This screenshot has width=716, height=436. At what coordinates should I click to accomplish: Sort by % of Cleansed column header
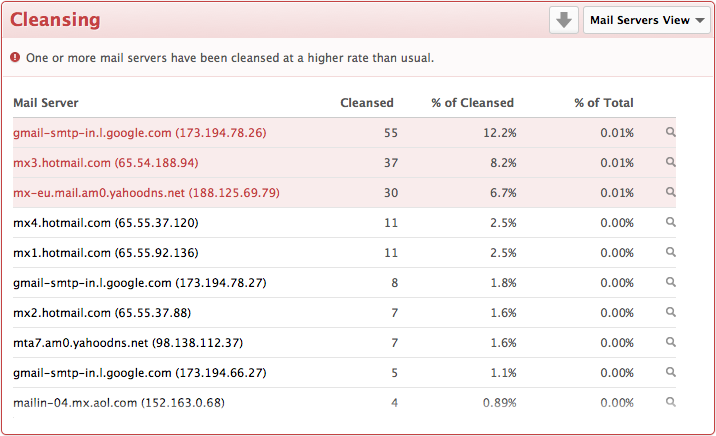tap(473, 103)
